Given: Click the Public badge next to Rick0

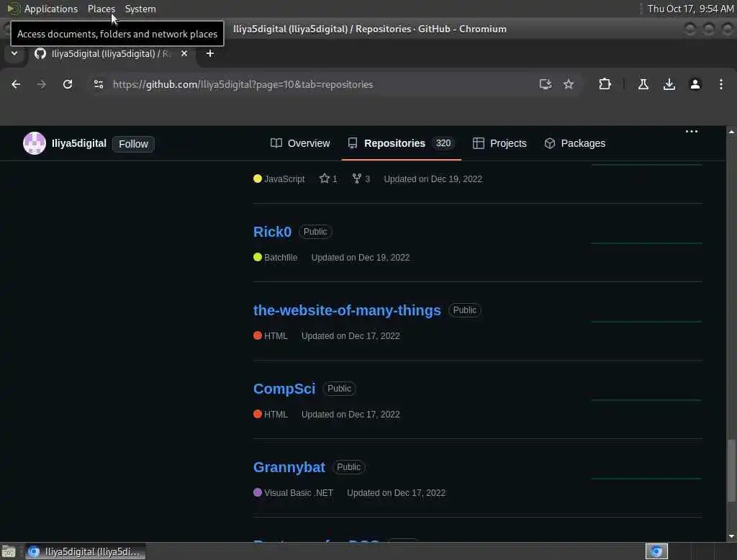Looking at the screenshot, I should tap(315, 232).
